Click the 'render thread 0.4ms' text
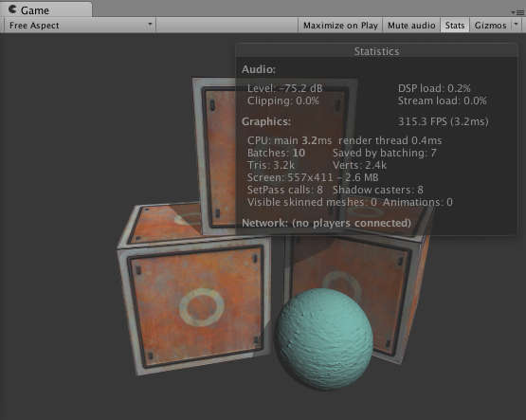The height and width of the screenshot is (420, 526). pos(390,140)
